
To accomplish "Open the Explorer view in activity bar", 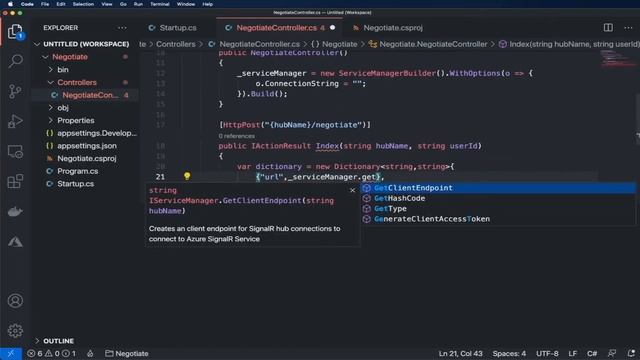I will [x=15, y=31].
